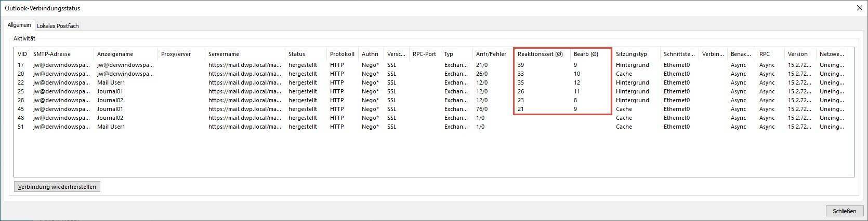Screen dimensions: 868x221
Task: Click Verbindung wiederherstellen button
Action: tap(57, 187)
